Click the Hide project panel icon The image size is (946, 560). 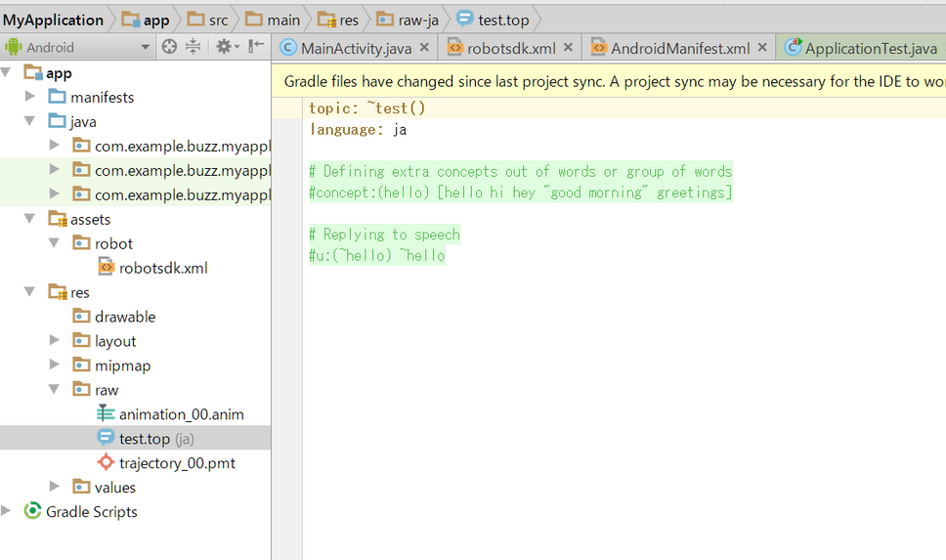click(x=256, y=47)
